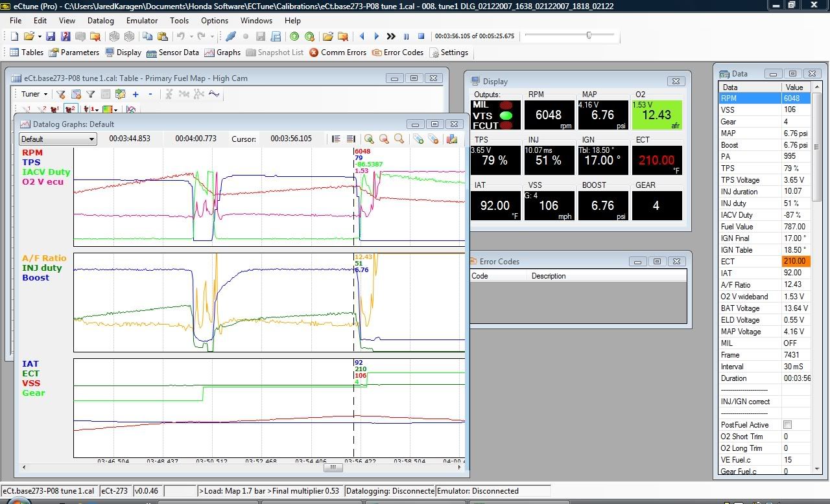This screenshot has height=504, width=830.
Task: Open the Datalog menu
Action: pyautogui.click(x=101, y=21)
